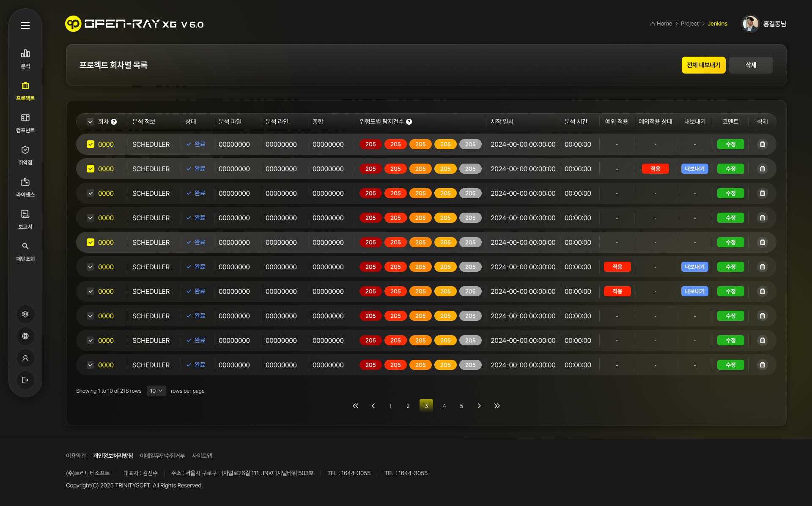Go to next page with right chevron
This screenshot has height=506, width=812.
point(479,406)
